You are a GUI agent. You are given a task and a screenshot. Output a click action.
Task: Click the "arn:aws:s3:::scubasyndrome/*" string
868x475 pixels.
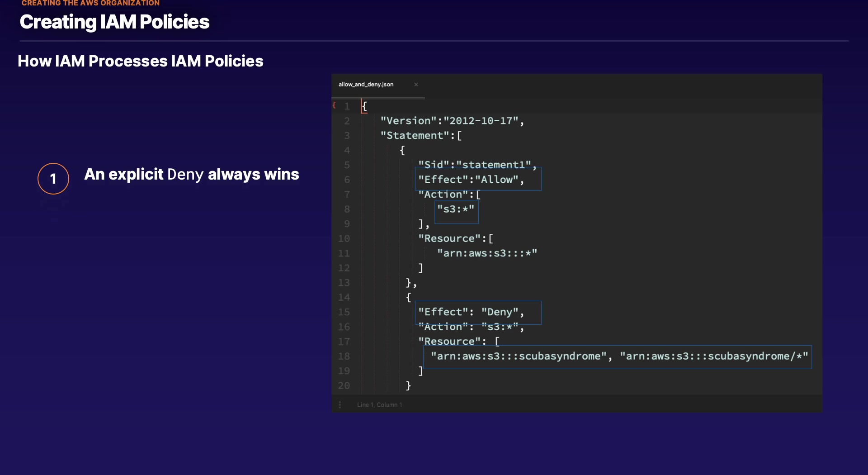pyautogui.click(x=713, y=356)
